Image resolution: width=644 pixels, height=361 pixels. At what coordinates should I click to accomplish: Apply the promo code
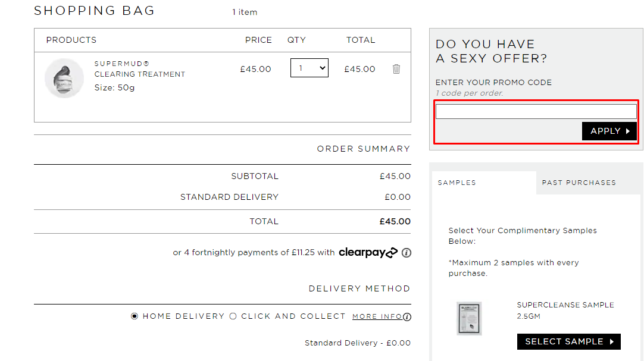pyautogui.click(x=609, y=131)
